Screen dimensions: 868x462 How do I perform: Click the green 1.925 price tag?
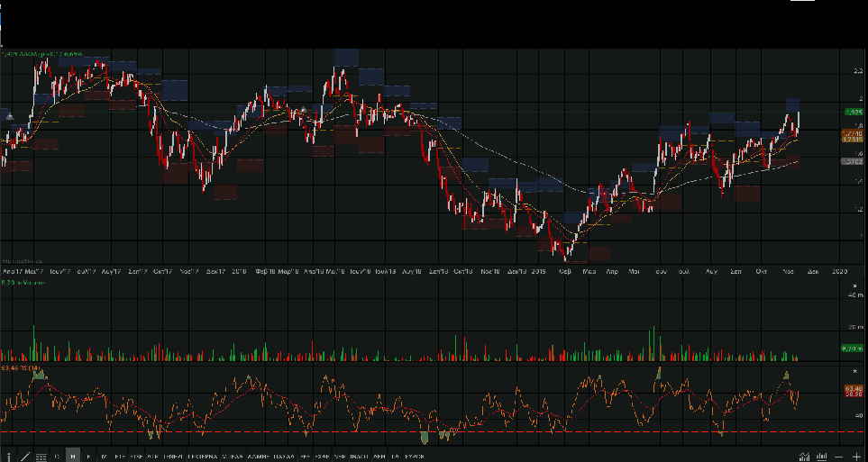pyautogui.click(x=852, y=112)
